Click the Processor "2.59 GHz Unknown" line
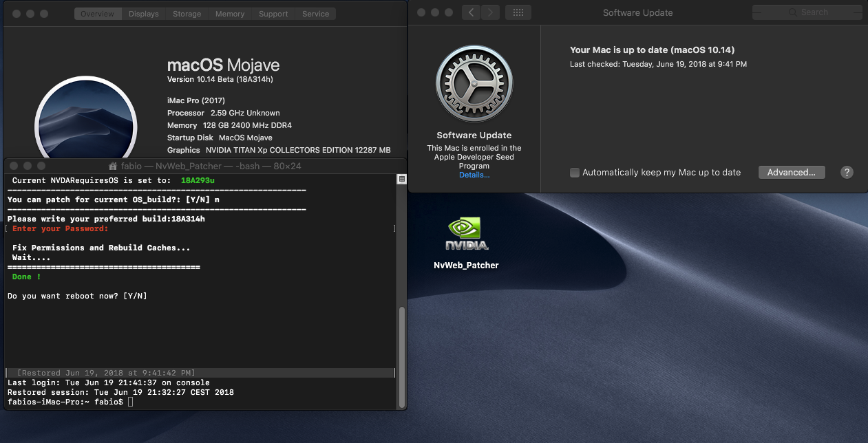The image size is (868, 443). pyautogui.click(x=224, y=113)
